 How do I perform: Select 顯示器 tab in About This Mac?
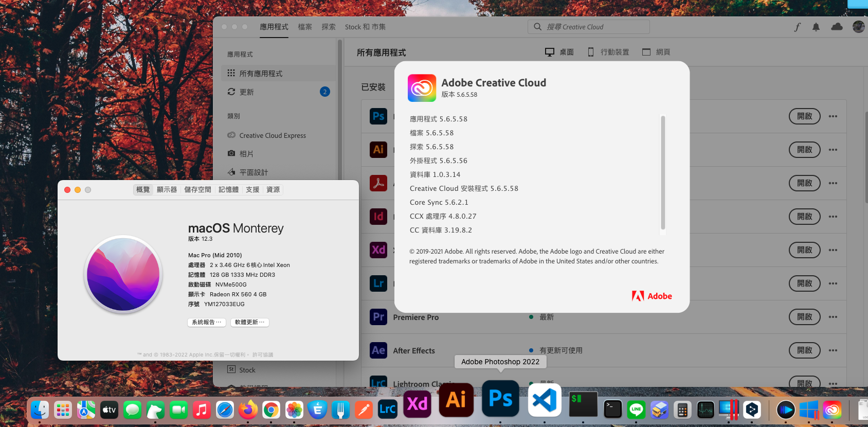[x=167, y=190]
